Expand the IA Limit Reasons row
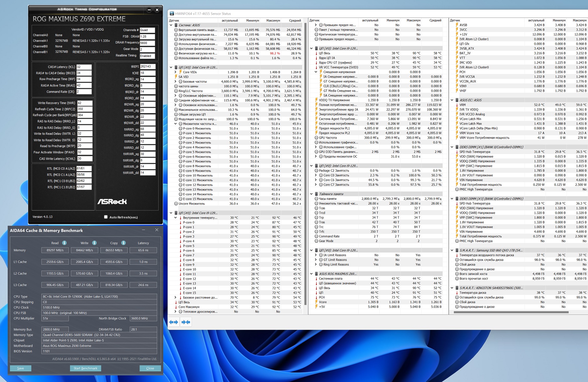Viewport: 588px width, 382px height. (x=316, y=255)
